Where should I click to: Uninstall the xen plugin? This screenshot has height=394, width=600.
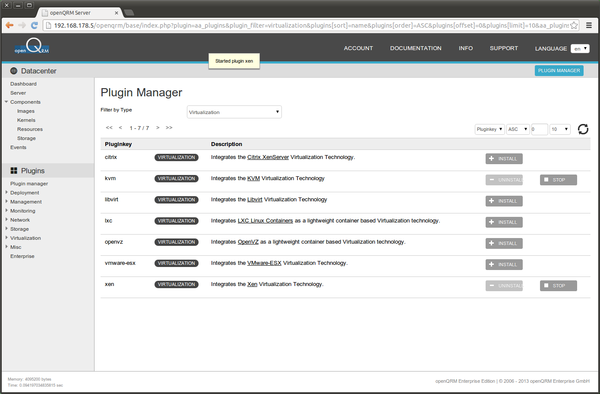(x=504, y=286)
